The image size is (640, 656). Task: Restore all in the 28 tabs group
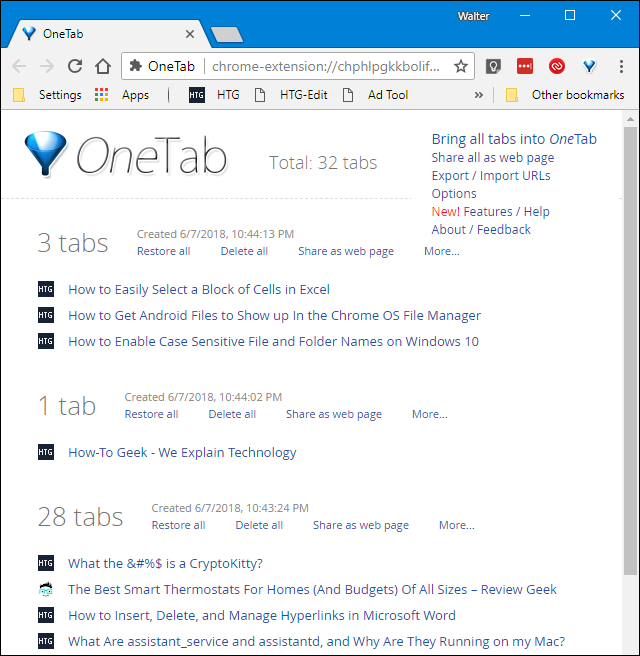pyautogui.click(x=178, y=525)
